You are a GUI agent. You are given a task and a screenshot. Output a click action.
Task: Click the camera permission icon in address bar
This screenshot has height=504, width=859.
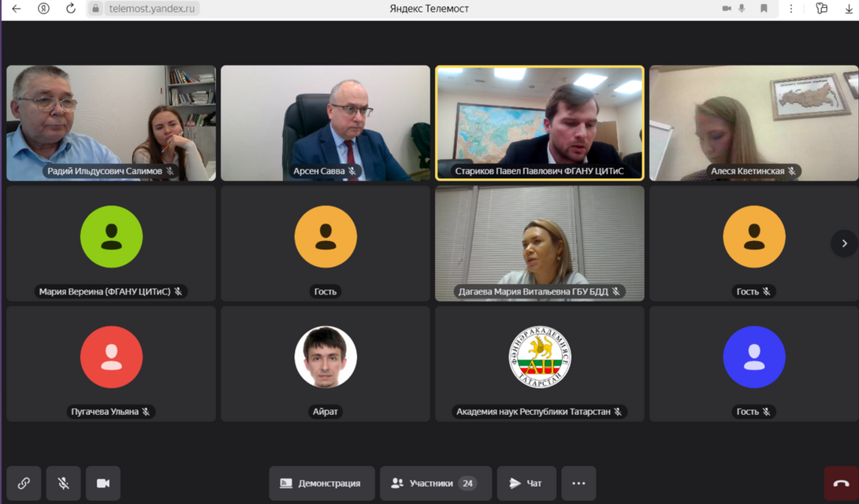(x=726, y=9)
